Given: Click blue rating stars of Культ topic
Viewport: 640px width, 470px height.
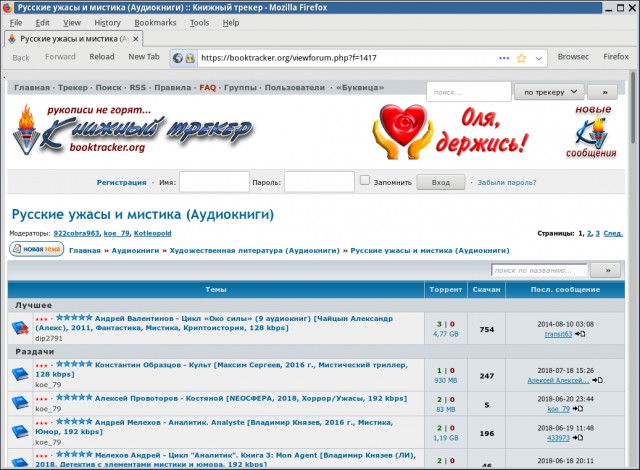Looking at the screenshot, I should coord(74,364).
